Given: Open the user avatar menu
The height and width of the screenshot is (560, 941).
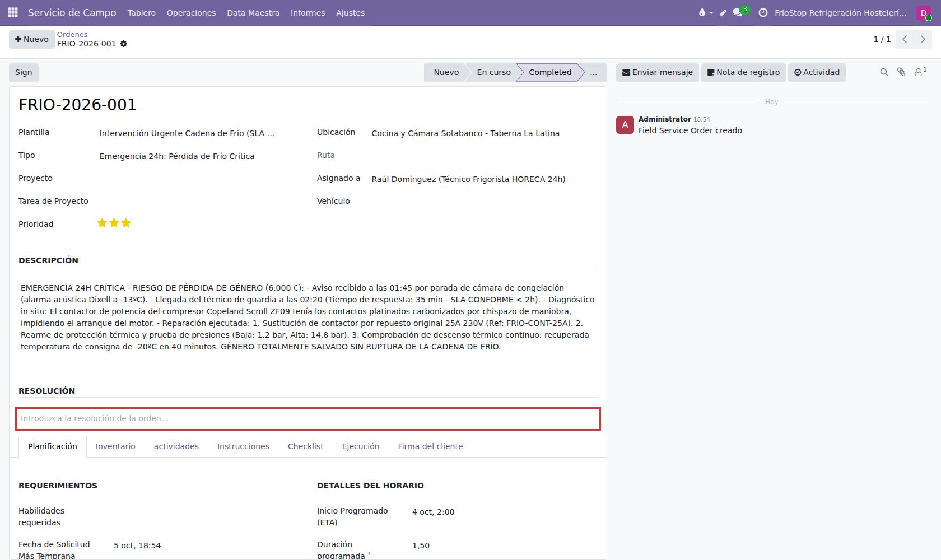Looking at the screenshot, I should [924, 13].
